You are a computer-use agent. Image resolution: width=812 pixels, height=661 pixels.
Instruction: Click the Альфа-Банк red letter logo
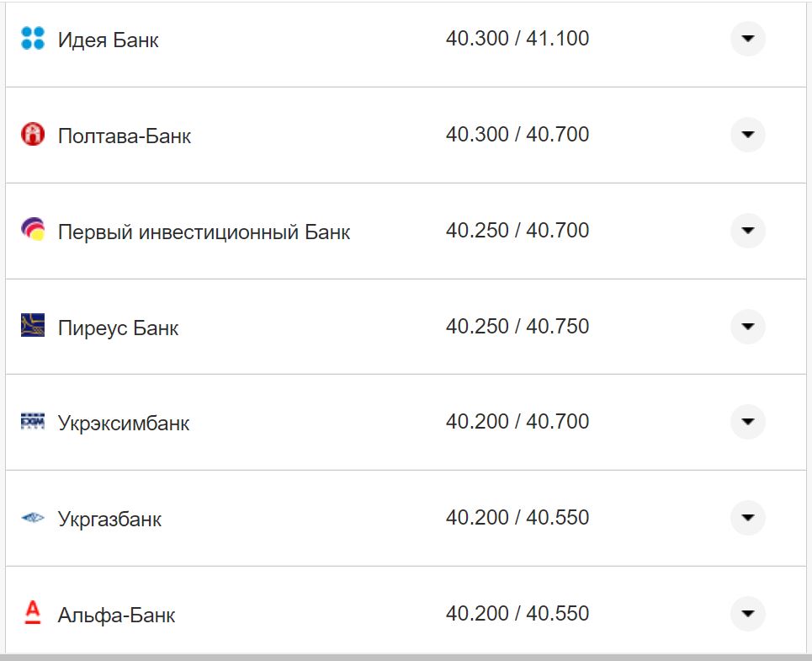coord(32,614)
